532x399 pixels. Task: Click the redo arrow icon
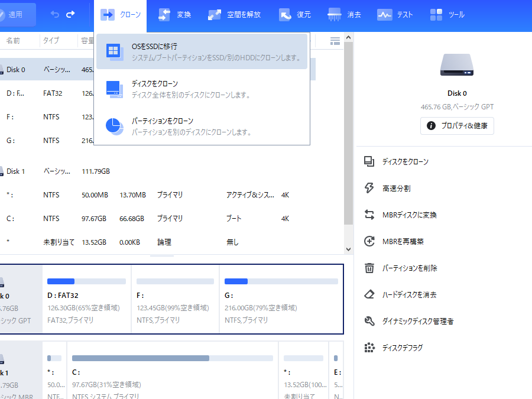(x=71, y=14)
